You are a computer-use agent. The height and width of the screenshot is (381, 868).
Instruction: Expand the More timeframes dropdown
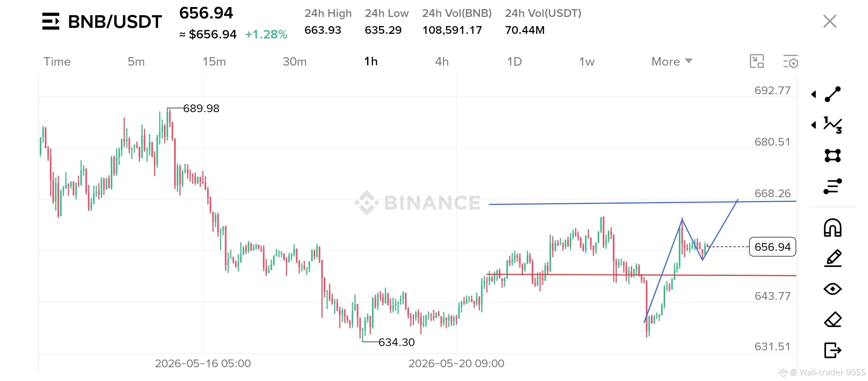pos(672,61)
